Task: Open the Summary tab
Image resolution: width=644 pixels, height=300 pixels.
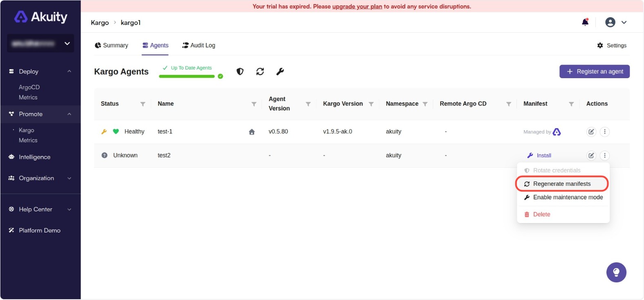Action: 112,45
